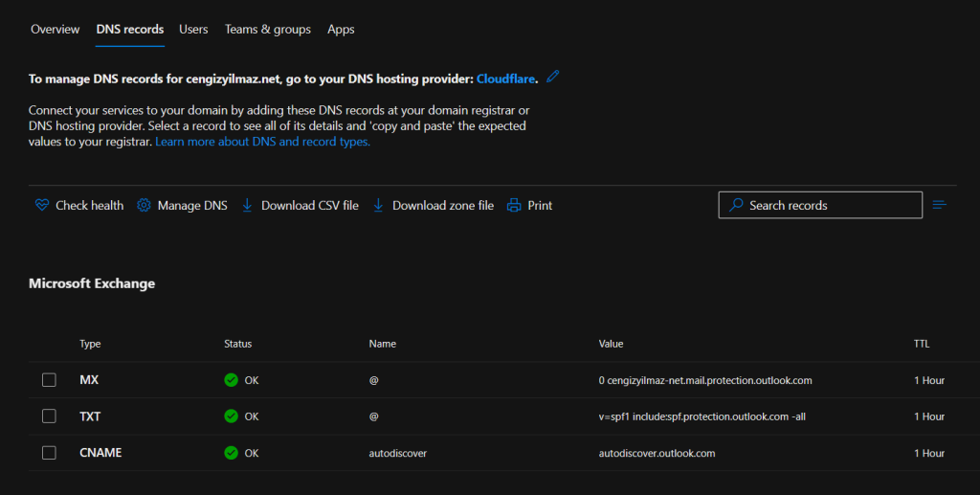The width and height of the screenshot is (980, 495).
Task: Sort records by the Type column header
Action: tap(90, 344)
